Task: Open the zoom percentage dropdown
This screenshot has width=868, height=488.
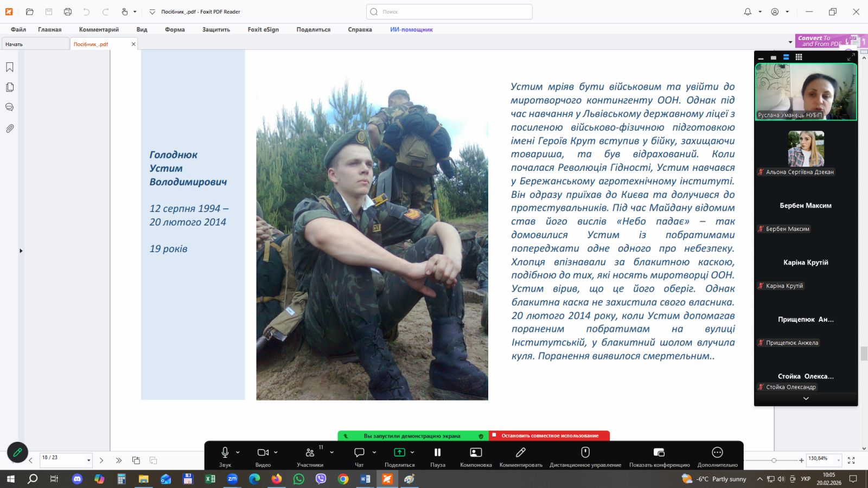Action: (838, 460)
